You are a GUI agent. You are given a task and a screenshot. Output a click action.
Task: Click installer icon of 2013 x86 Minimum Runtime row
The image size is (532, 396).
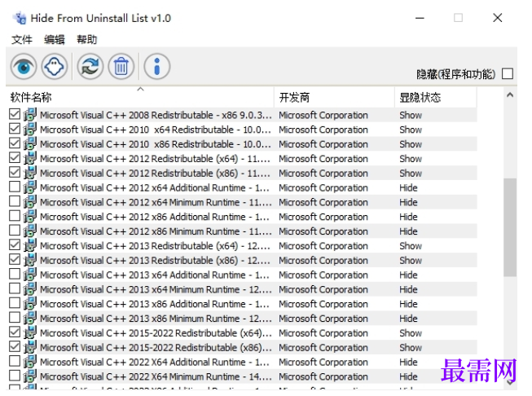pyautogui.click(x=30, y=319)
